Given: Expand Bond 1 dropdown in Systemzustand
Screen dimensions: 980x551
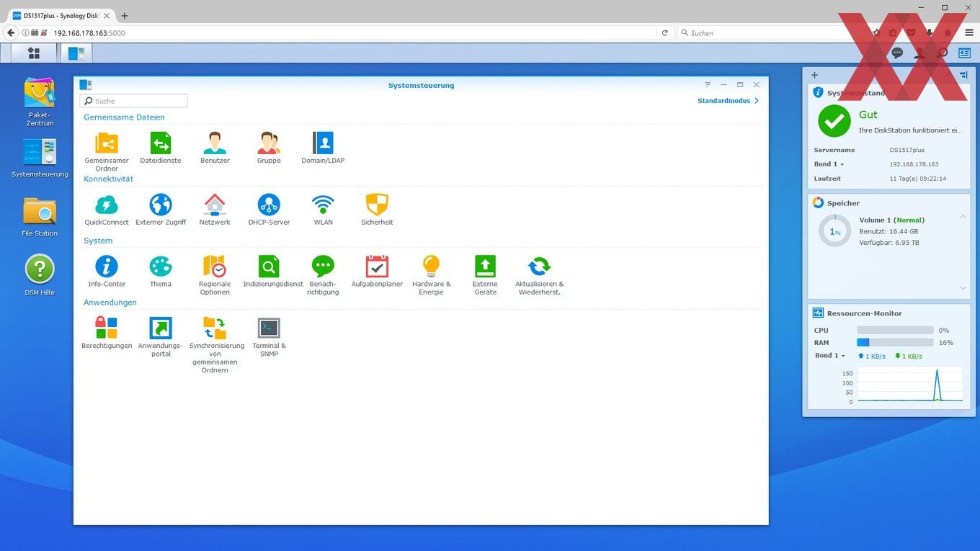Looking at the screenshot, I should [829, 164].
